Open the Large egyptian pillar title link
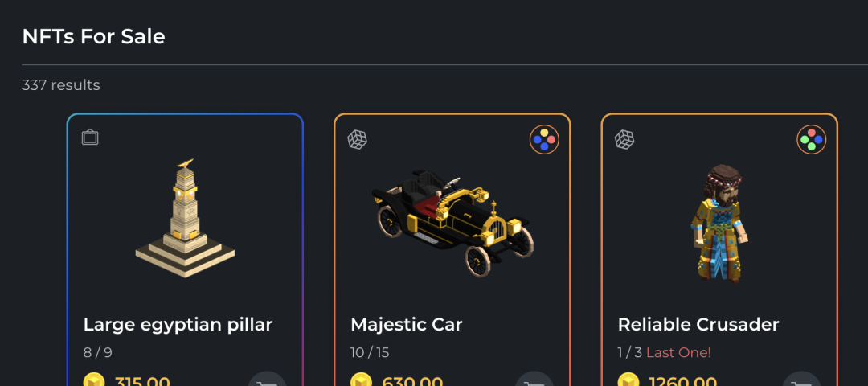This screenshot has width=868, height=386. (x=178, y=325)
